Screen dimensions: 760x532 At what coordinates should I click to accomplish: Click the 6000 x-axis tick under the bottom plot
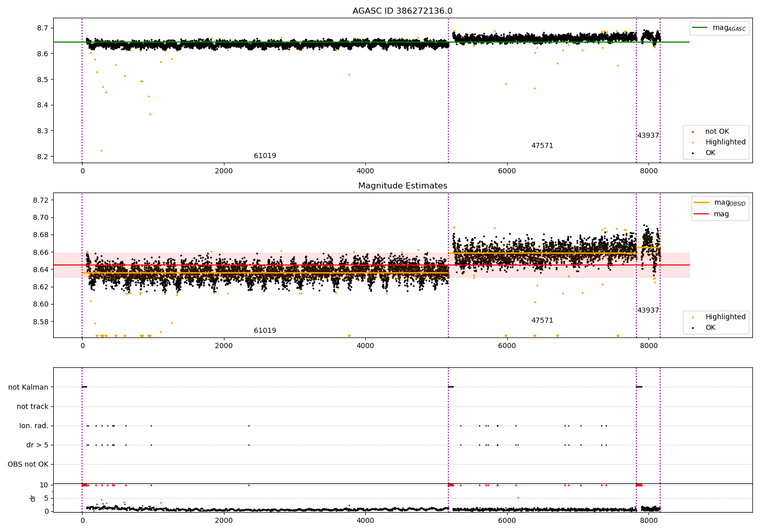pyautogui.click(x=507, y=520)
